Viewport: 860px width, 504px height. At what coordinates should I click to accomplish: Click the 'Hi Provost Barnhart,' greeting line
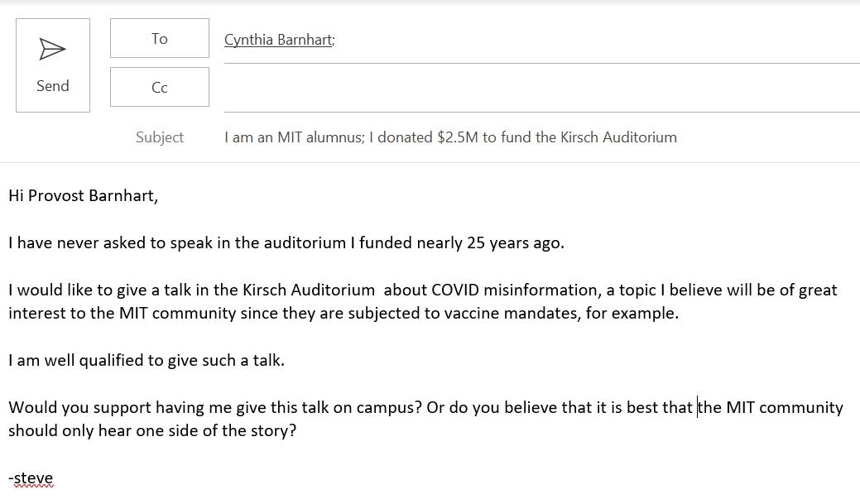(83, 196)
